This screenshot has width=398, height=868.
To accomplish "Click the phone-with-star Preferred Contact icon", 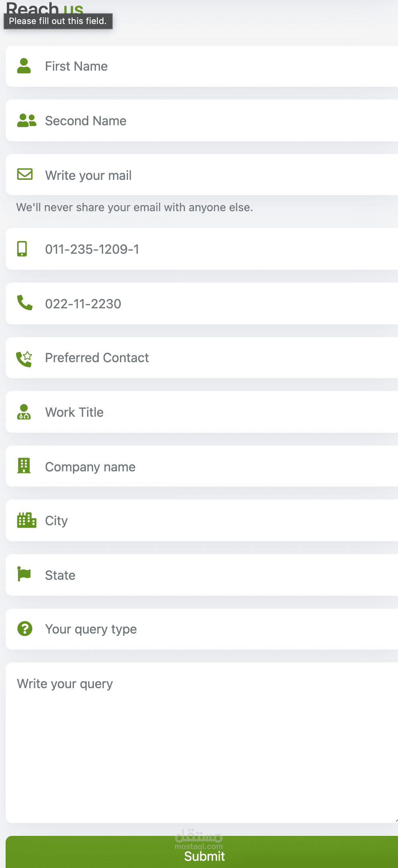I will (x=24, y=359).
